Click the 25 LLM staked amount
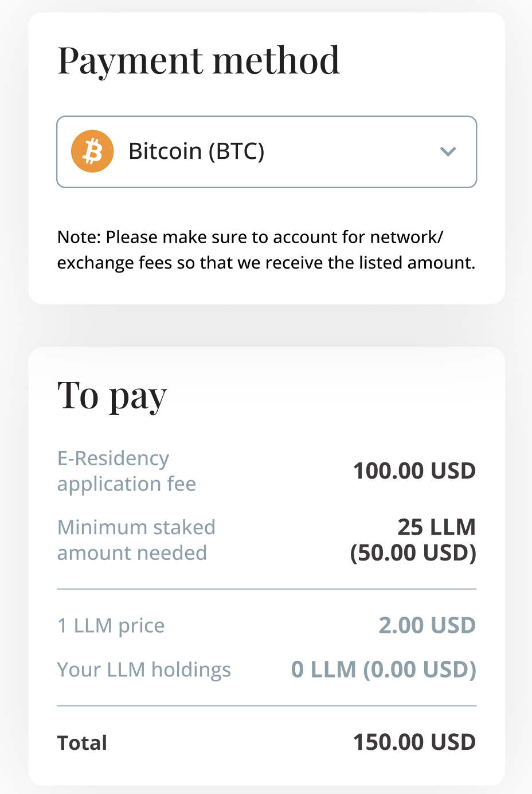 point(436,527)
